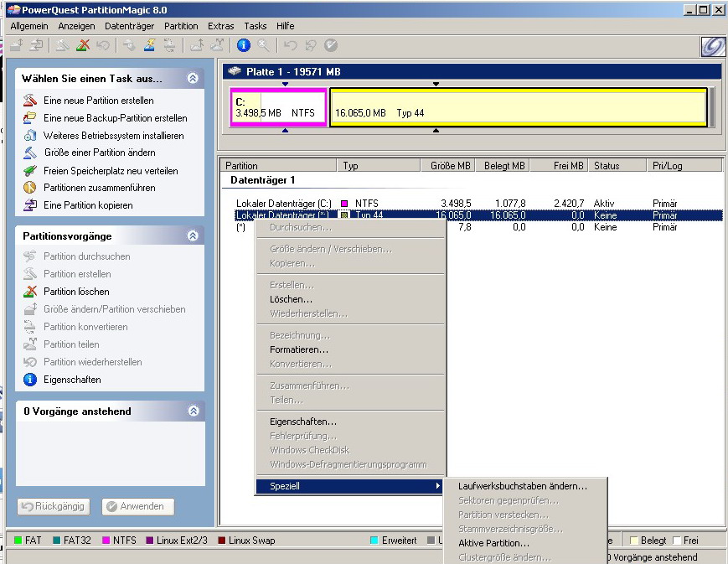Viewport: 728px width, 564px height.
Task: Click the apply changes checkmark toolbar icon
Action: point(331,45)
